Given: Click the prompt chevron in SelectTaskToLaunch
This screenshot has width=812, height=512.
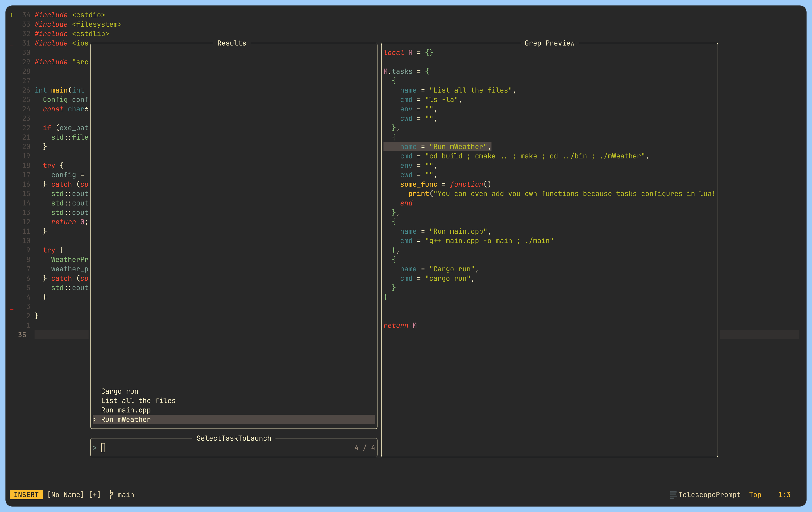Looking at the screenshot, I should [95, 448].
